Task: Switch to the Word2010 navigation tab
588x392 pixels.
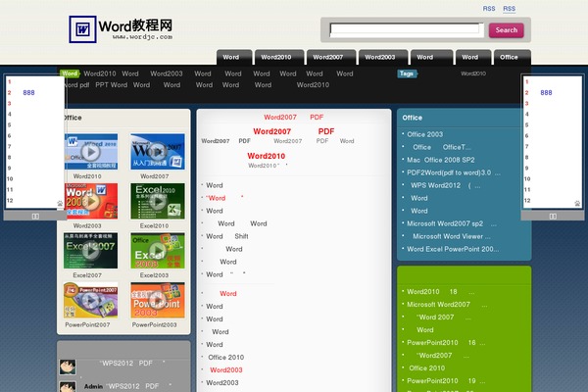Action: (279, 57)
